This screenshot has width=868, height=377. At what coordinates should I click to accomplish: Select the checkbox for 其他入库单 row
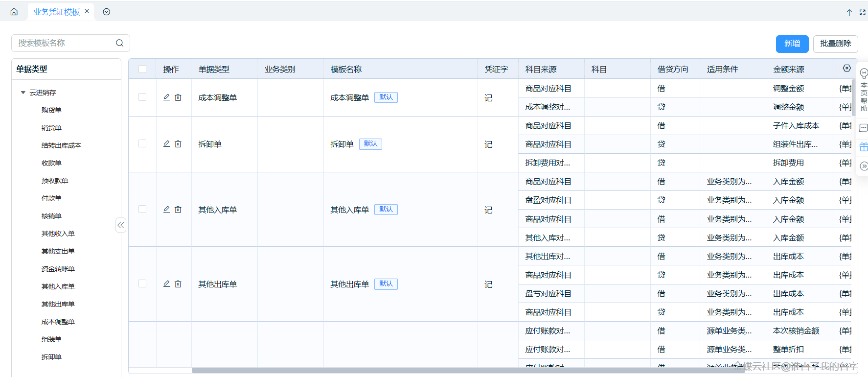142,210
